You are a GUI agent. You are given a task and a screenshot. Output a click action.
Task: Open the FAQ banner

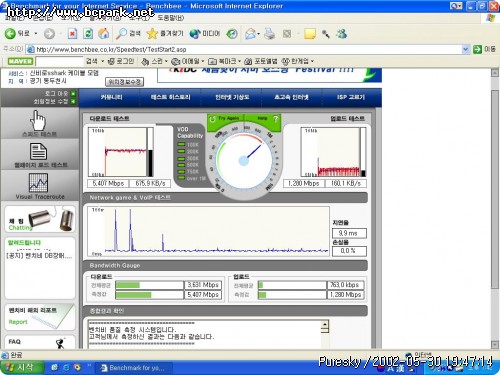point(40,342)
